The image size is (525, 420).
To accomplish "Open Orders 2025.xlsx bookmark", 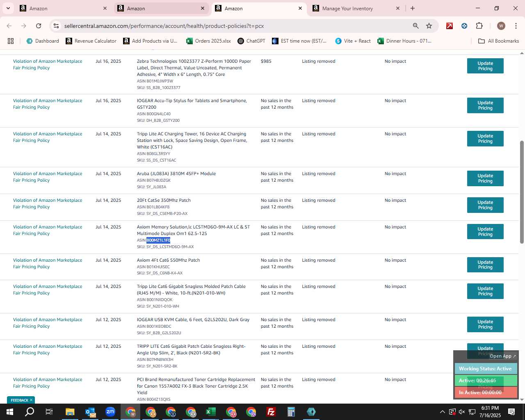I will pyautogui.click(x=208, y=41).
